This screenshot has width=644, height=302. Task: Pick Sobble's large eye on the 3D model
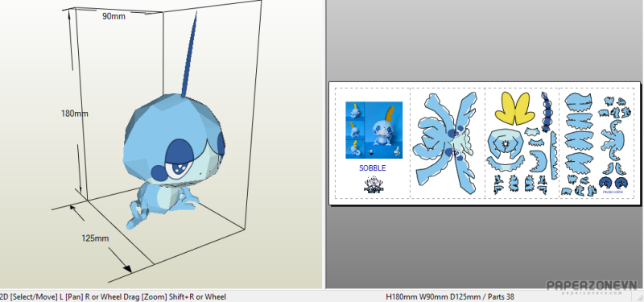[x=180, y=158]
